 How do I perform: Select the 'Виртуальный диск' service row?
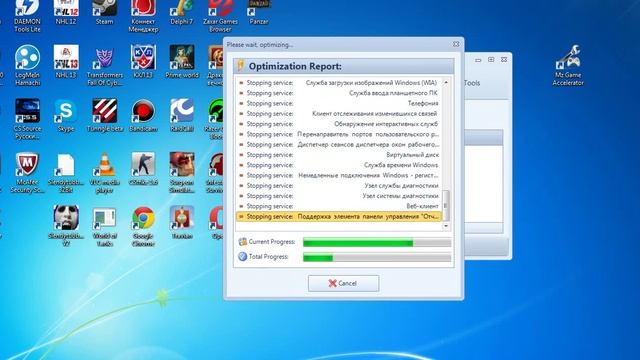tap(339, 155)
